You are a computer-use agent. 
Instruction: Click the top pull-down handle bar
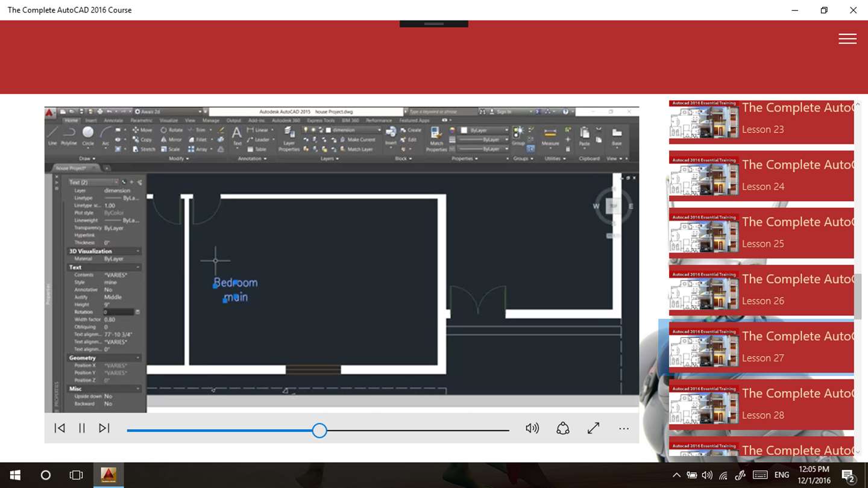(434, 24)
